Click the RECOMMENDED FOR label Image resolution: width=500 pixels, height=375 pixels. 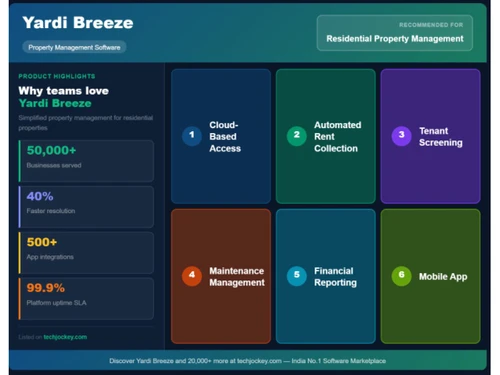click(431, 25)
